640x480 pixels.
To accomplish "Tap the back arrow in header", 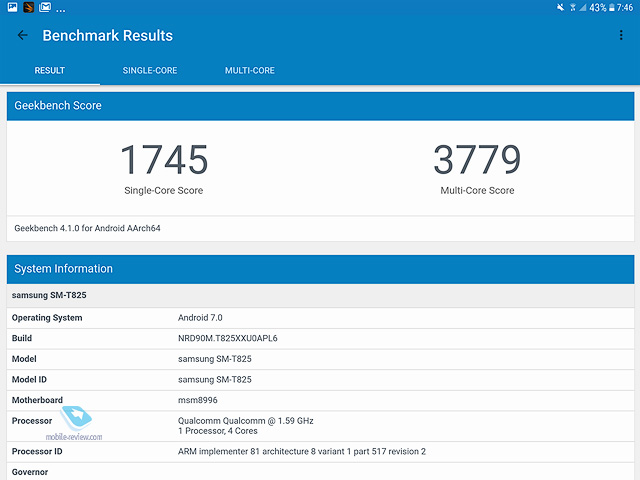I will tap(23, 36).
